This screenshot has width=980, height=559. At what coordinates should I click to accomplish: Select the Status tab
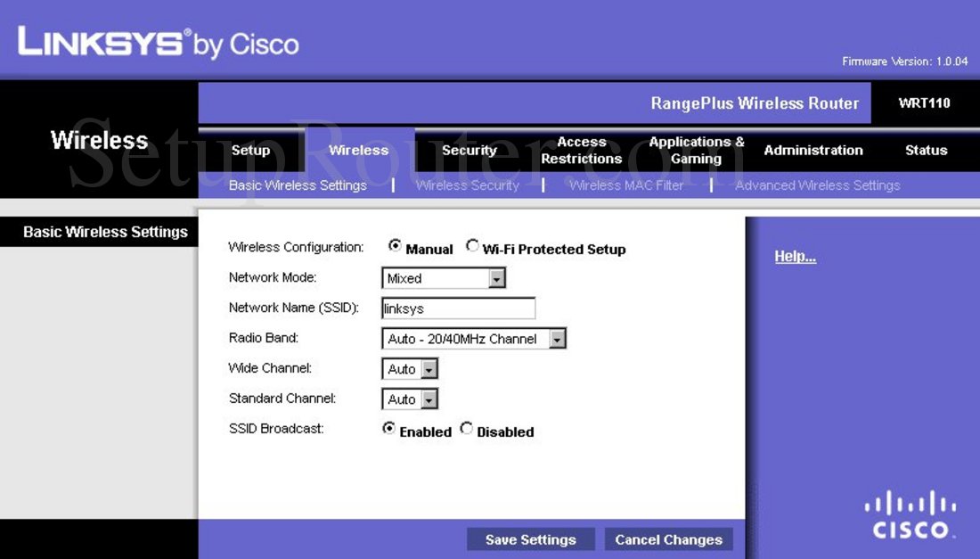pyautogui.click(x=925, y=151)
